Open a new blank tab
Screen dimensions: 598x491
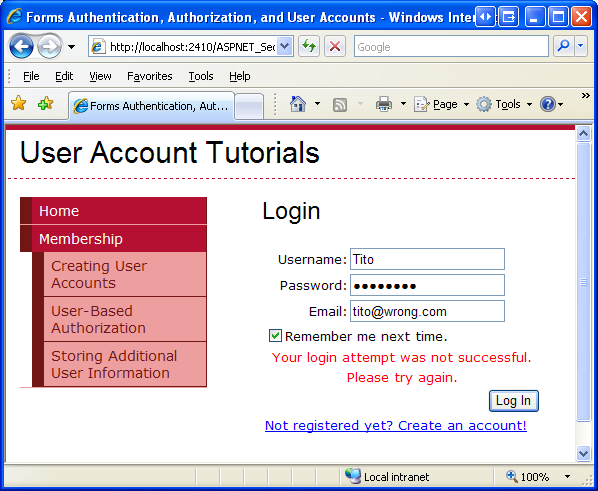click(249, 106)
